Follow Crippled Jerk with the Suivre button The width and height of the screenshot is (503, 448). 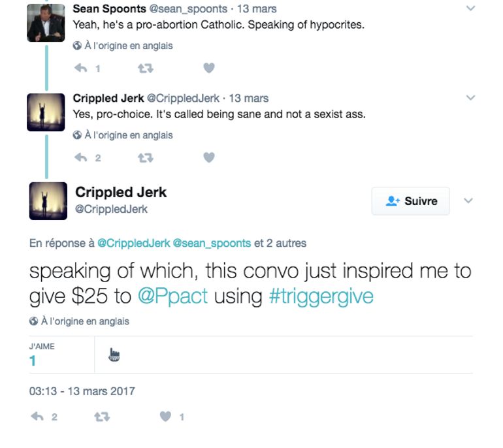tap(411, 201)
